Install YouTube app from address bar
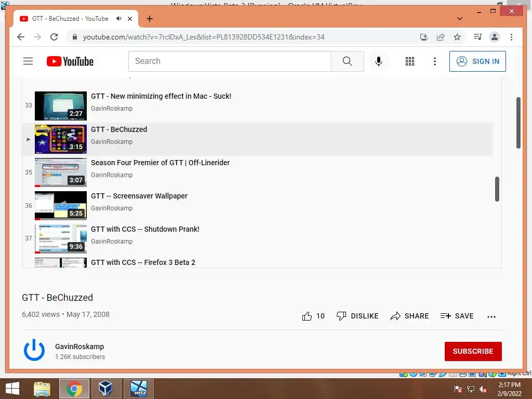 click(x=424, y=37)
